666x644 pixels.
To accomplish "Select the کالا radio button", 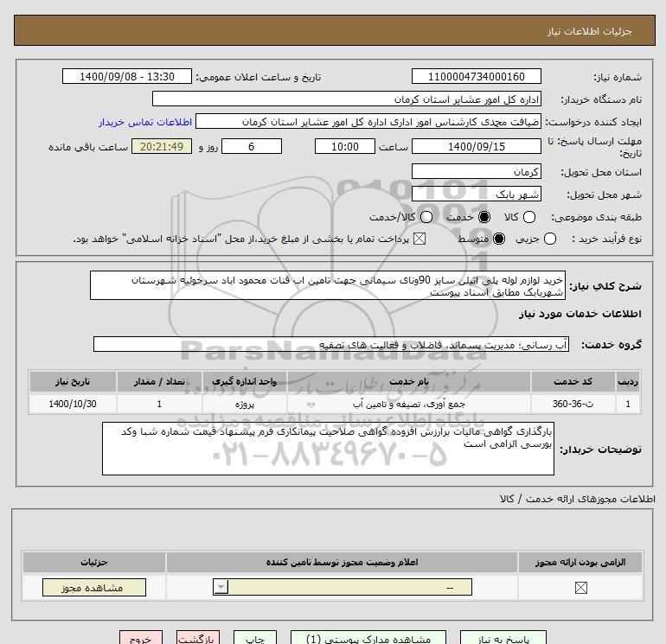I will point(528,217).
